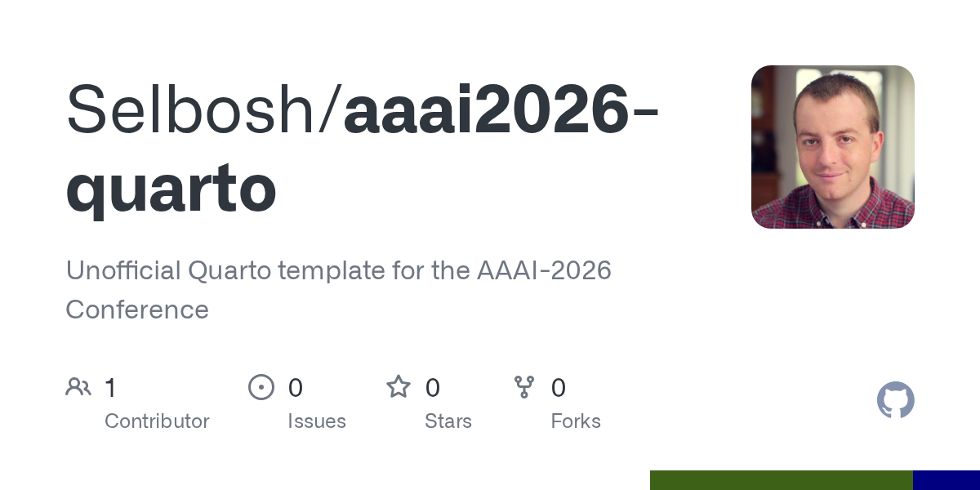
Task: Click the Stars star icon
Action: coord(399,387)
